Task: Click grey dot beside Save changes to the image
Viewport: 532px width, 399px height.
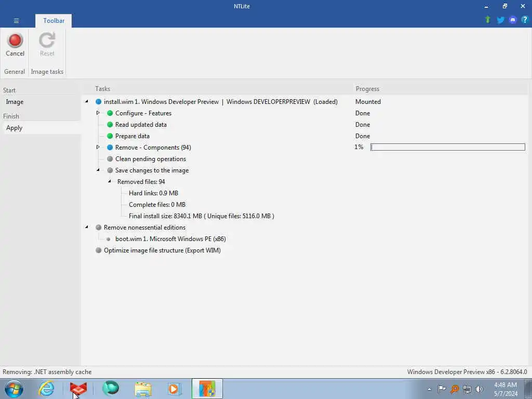Action: tap(110, 170)
